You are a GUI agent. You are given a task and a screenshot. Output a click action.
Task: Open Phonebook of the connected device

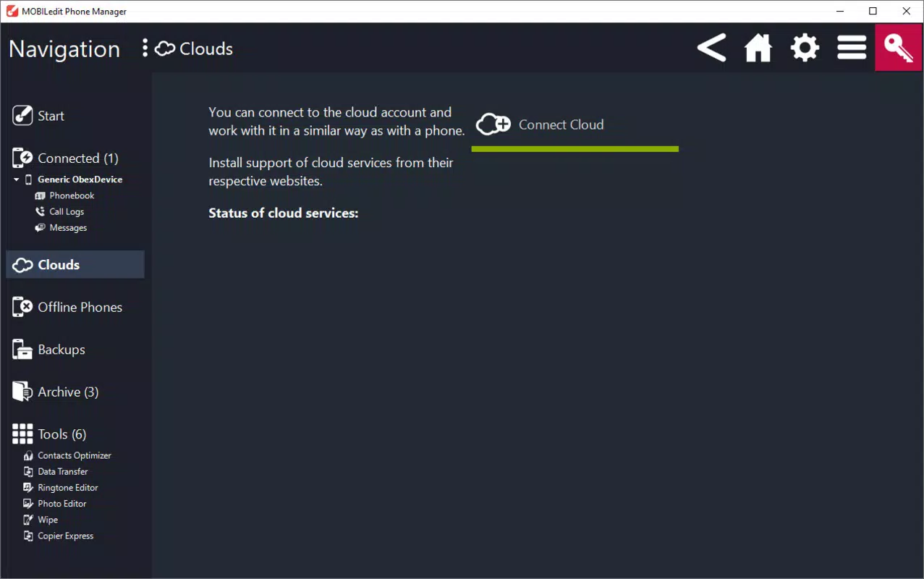72,195
